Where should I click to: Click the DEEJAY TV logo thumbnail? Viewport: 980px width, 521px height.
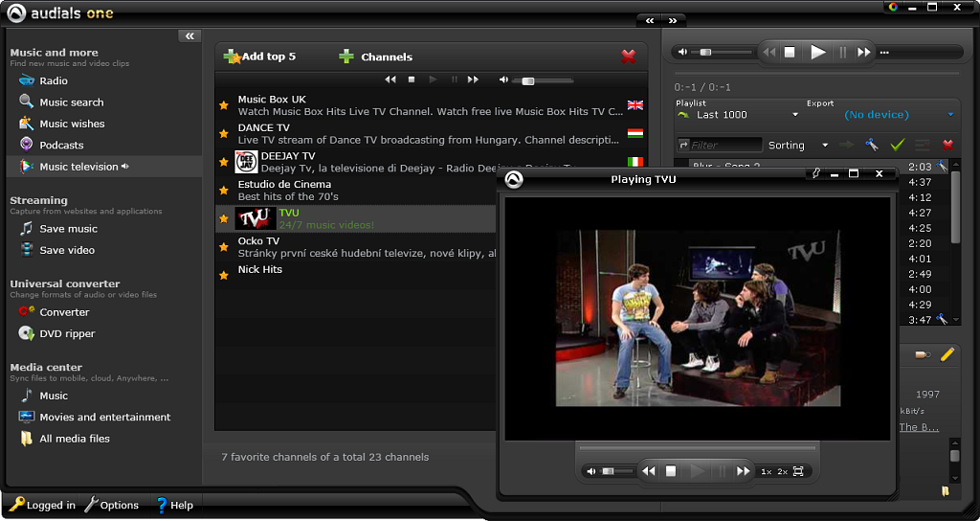246,162
